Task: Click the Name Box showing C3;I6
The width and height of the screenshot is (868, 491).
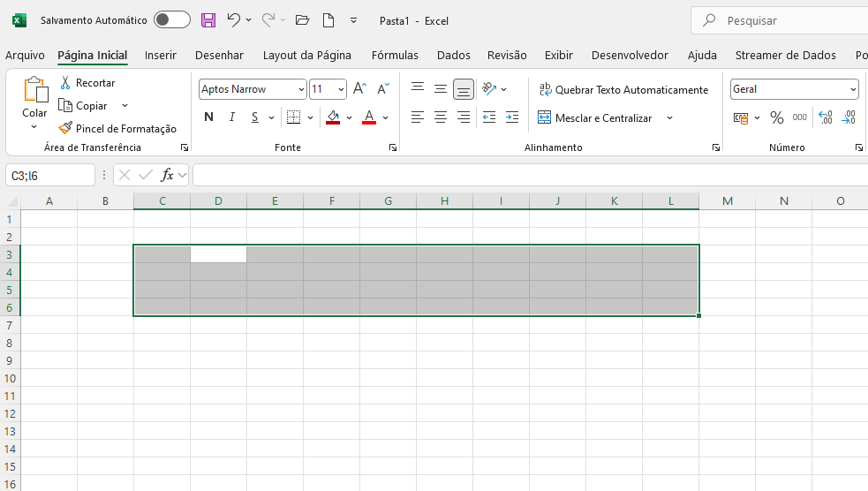Action: [x=49, y=175]
